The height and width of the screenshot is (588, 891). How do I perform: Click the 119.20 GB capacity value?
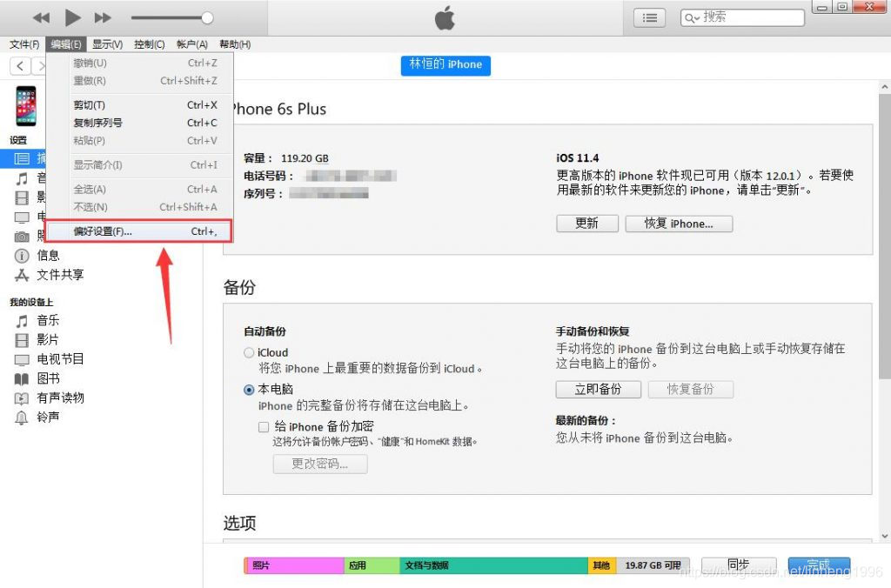(305, 158)
